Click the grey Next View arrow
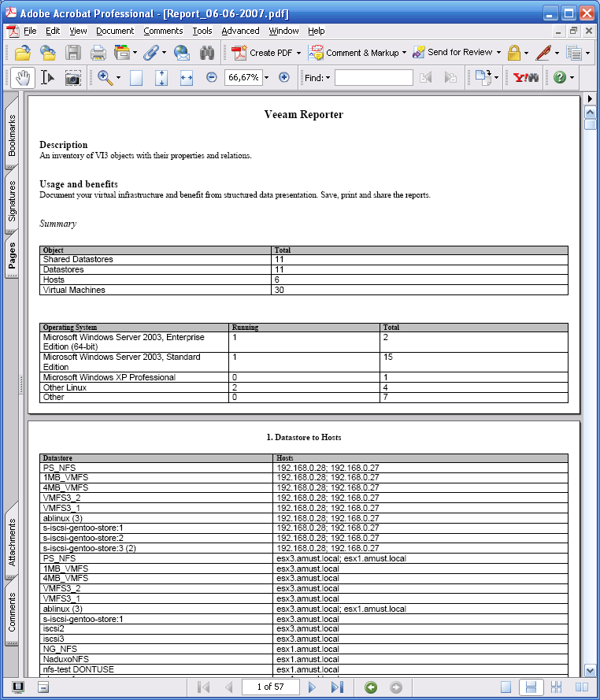The height and width of the screenshot is (700, 600). (396, 687)
